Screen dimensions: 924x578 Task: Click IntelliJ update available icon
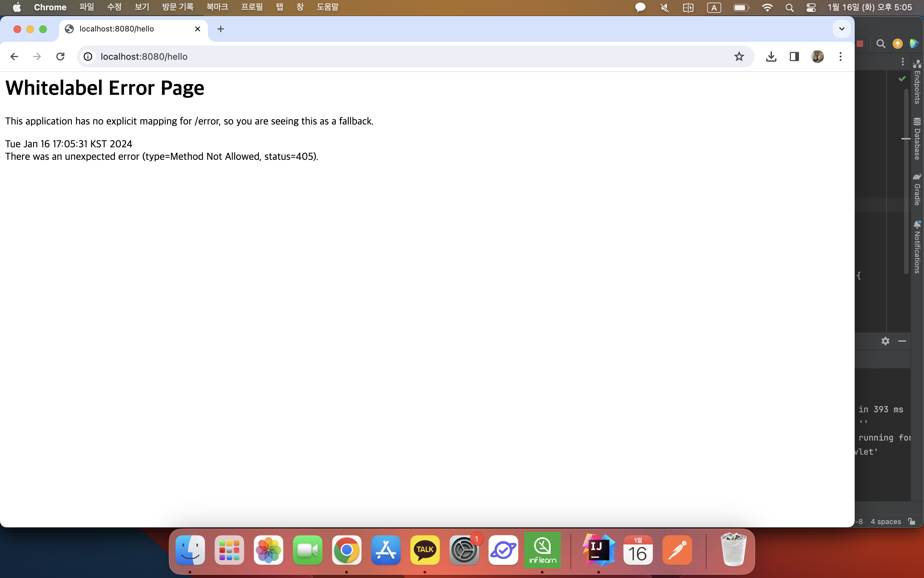tap(897, 44)
